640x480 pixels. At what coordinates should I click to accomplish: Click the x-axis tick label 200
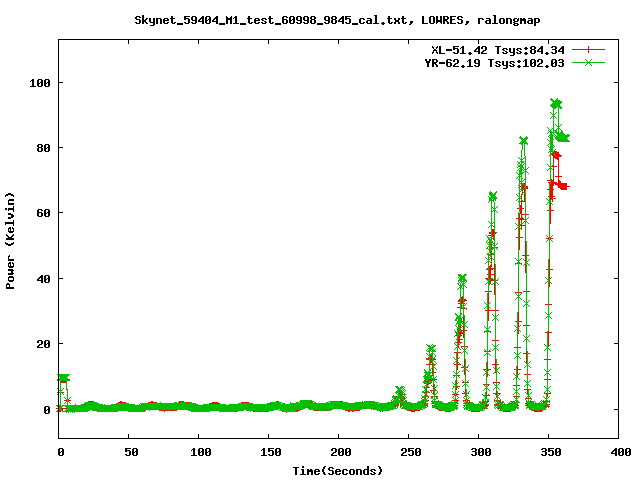pyautogui.click(x=341, y=452)
